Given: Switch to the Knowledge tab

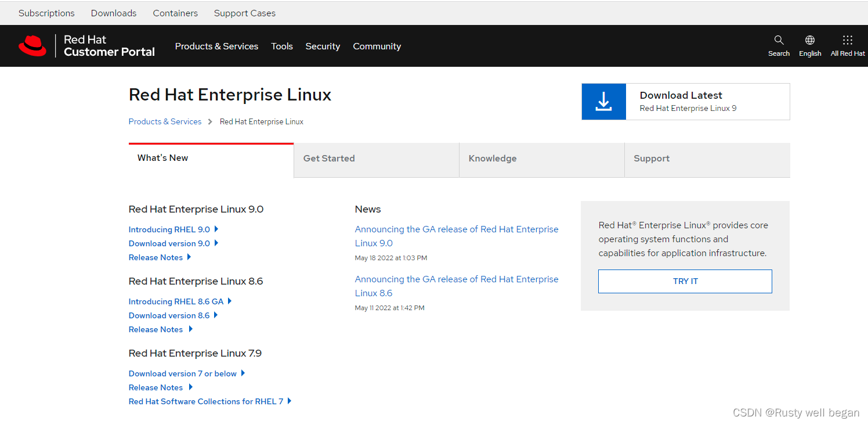Looking at the screenshot, I should pyautogui.click(x=542, y=160).
